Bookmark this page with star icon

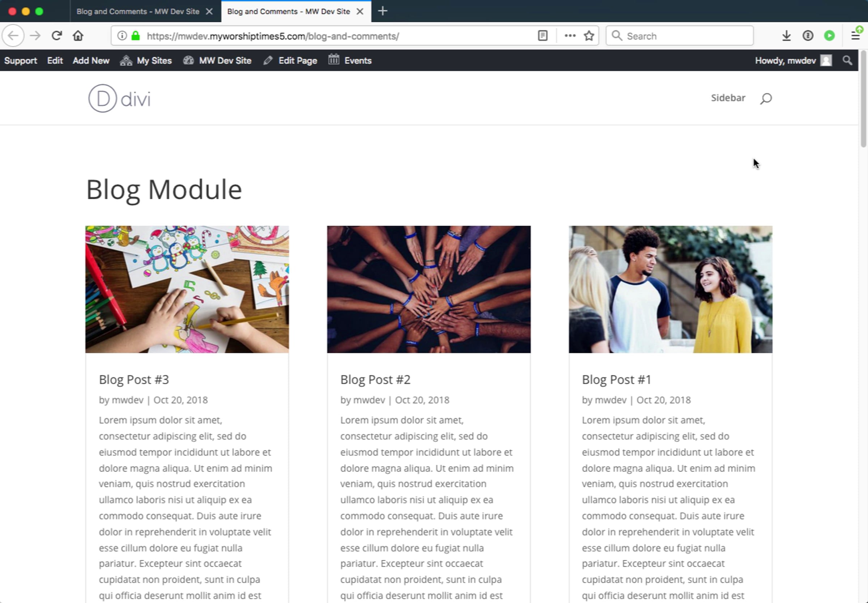point(588,36)
